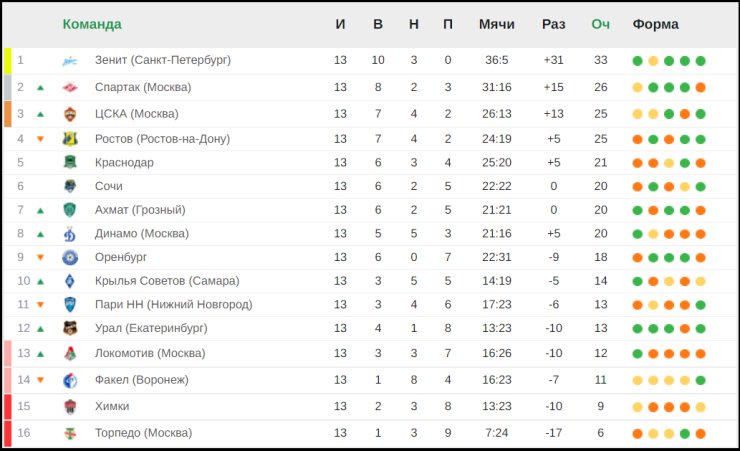Viewport: 740px width, 451px height.
Task: Sort table by Оч points header
Action: pos(600,24)
